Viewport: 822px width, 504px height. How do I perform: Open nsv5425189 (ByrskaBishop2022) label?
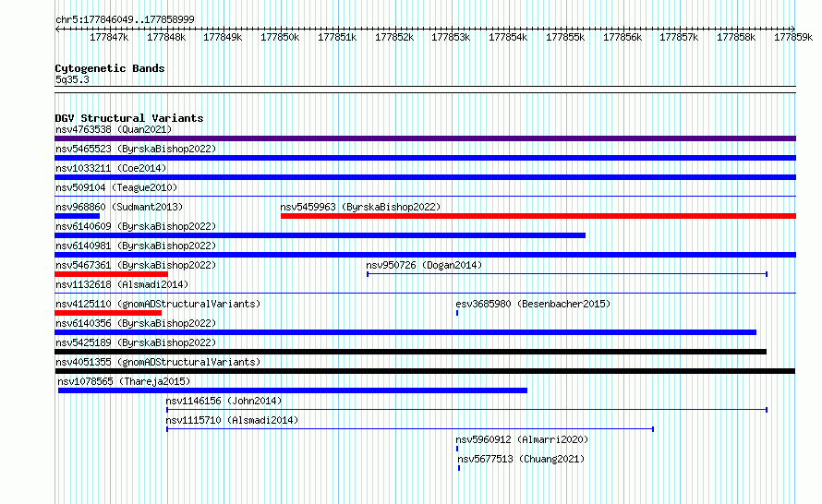pos(136,342)
